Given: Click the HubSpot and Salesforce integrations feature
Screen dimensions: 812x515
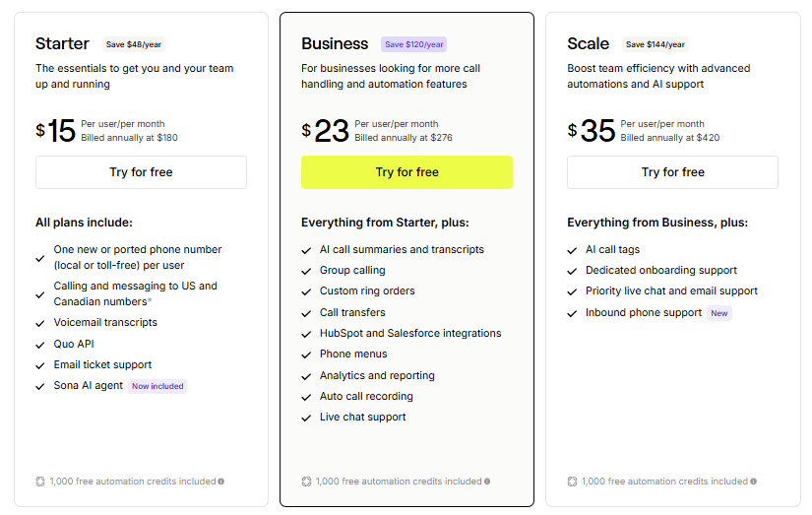Looking at the screenshot, I should tap(410, 333).
